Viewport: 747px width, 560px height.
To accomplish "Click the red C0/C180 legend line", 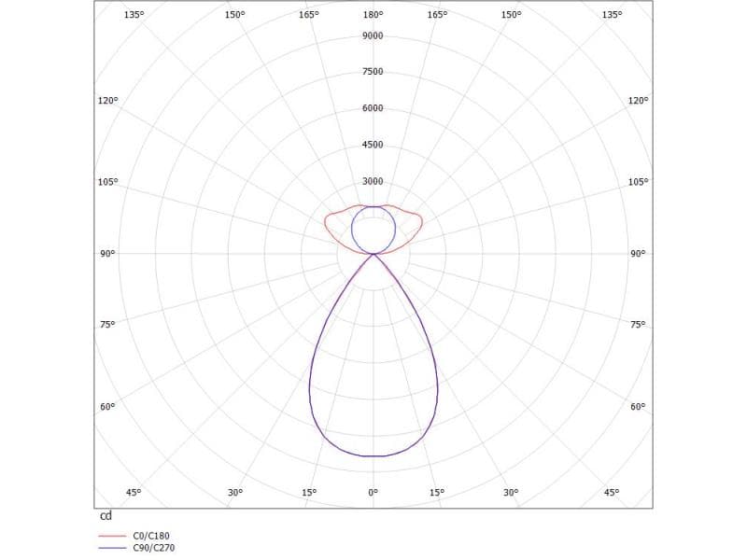I will 111,537.
